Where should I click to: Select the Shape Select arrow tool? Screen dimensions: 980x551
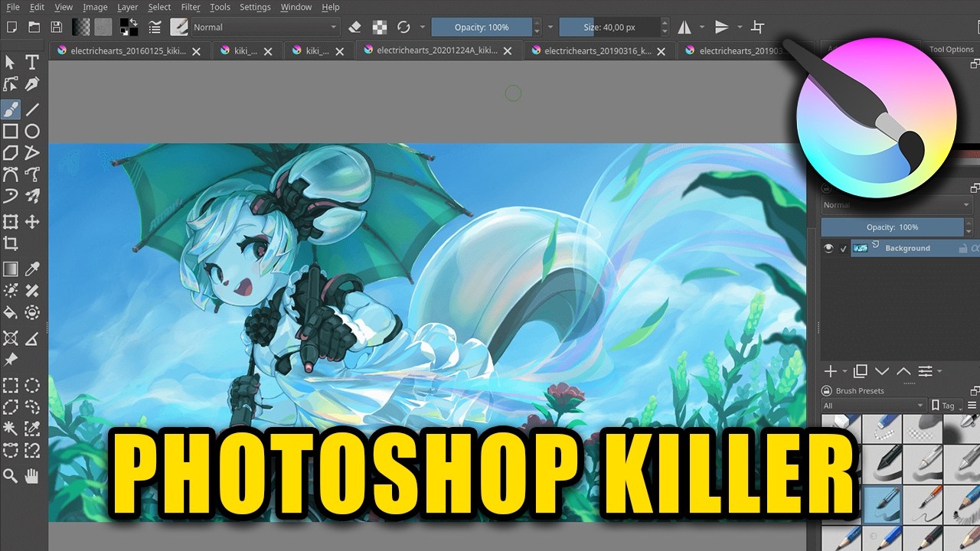[11, 62]
